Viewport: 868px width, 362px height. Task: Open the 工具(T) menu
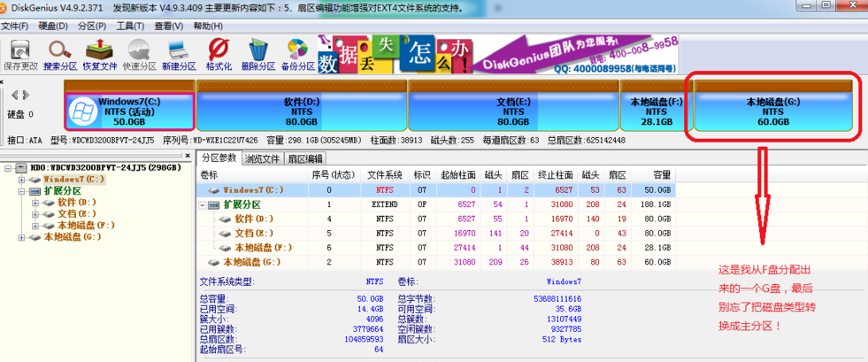pos(130,26)
